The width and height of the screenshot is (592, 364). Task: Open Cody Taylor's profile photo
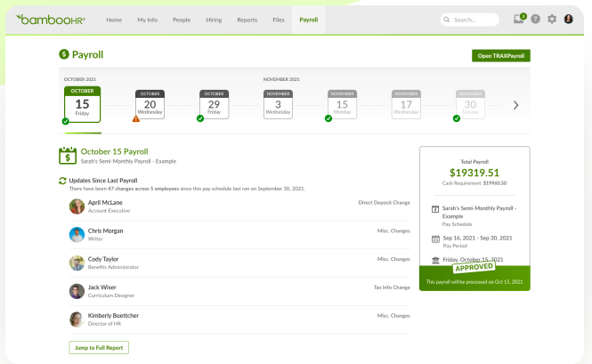77,263
